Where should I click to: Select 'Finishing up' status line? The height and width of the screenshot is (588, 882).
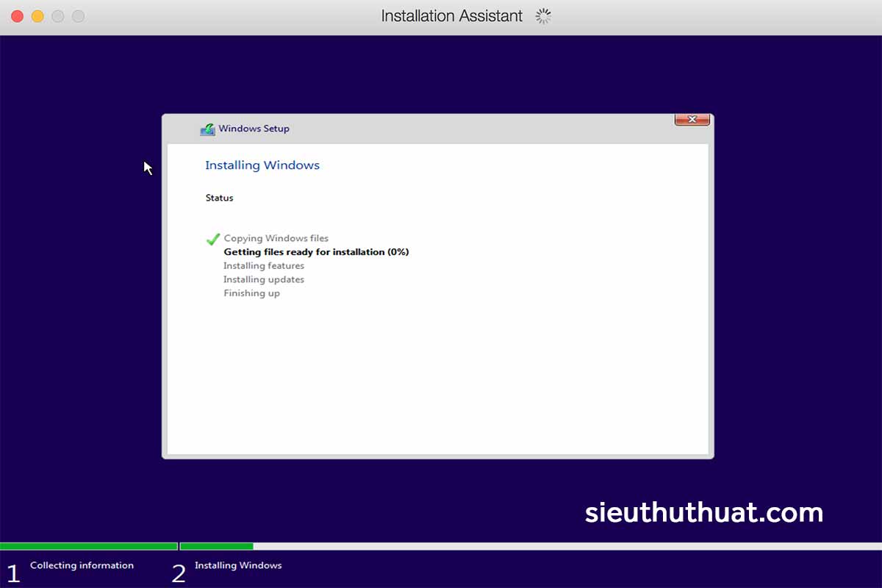(x=251, y=293)
